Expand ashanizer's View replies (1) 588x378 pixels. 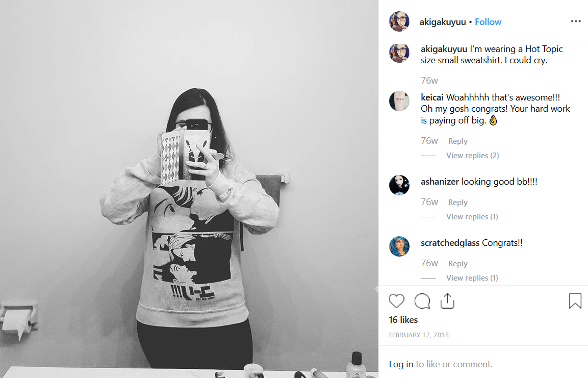[x=472, y=217]
